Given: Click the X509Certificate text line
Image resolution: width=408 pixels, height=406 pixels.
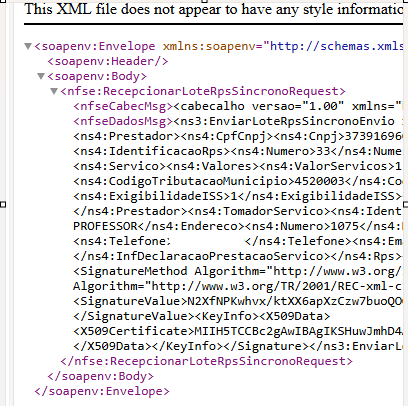Looking at the screenshot, I should coord(238,331).
